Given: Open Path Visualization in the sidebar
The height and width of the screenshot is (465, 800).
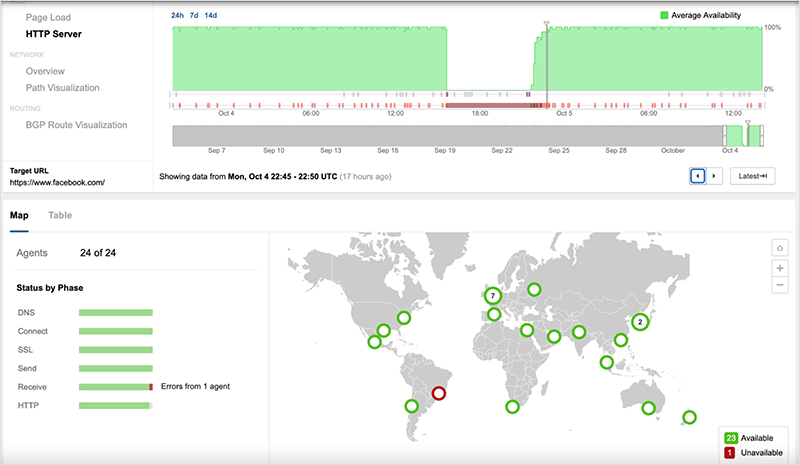Looking at the screenshot, I should [62, 88].
